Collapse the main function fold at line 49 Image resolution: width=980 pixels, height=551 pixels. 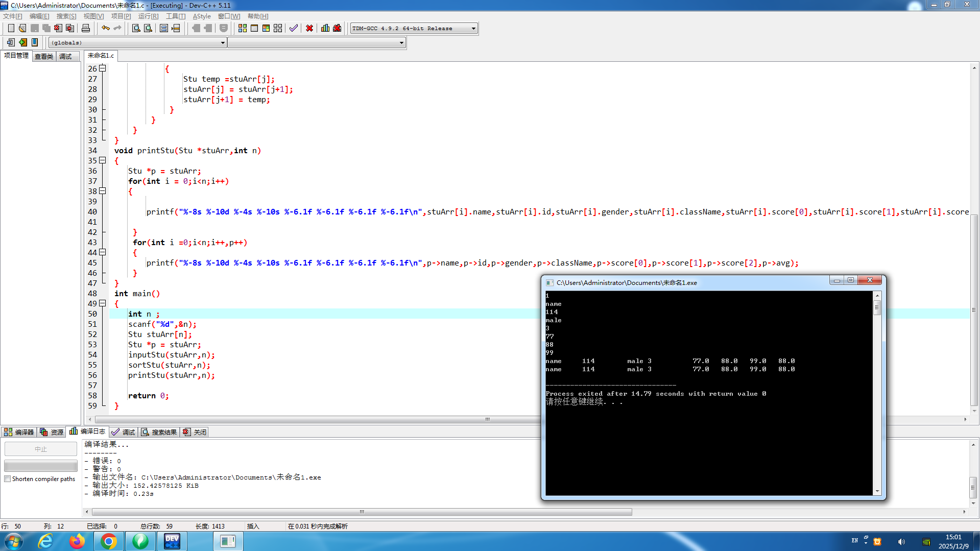[103, 303]
